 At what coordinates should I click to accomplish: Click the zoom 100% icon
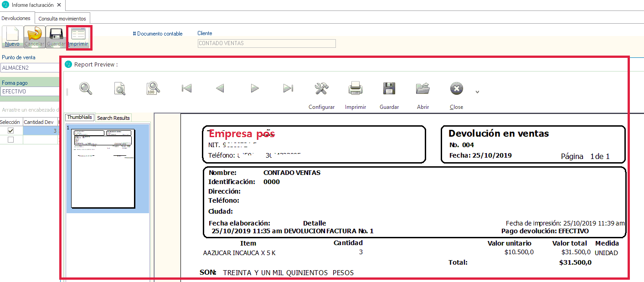coord(153,88)
